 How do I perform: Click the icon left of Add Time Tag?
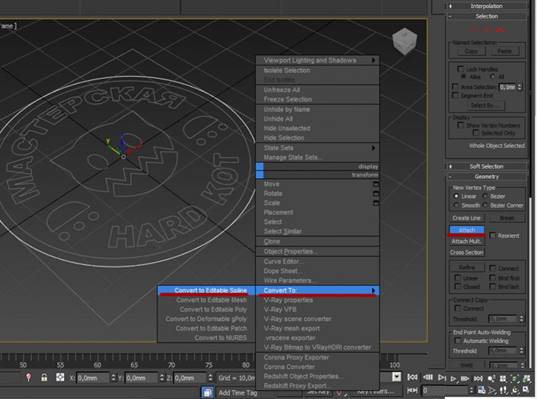pyautogui.click(x=208, y=392)
